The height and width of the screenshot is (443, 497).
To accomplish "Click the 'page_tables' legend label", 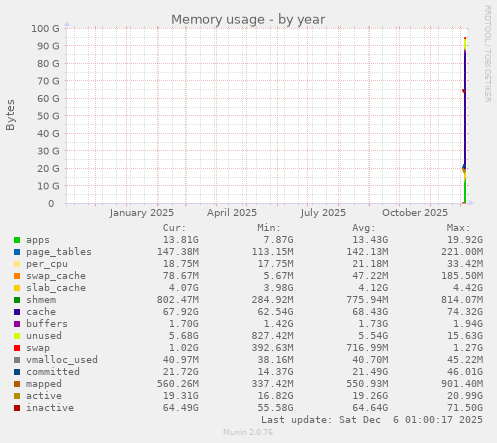I will click(59, 252).
